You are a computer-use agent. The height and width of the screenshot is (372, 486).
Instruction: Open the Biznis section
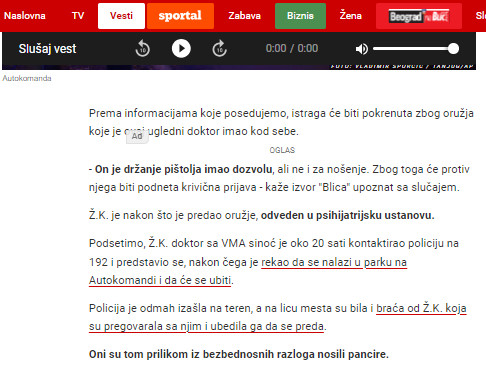pos(300,16)
